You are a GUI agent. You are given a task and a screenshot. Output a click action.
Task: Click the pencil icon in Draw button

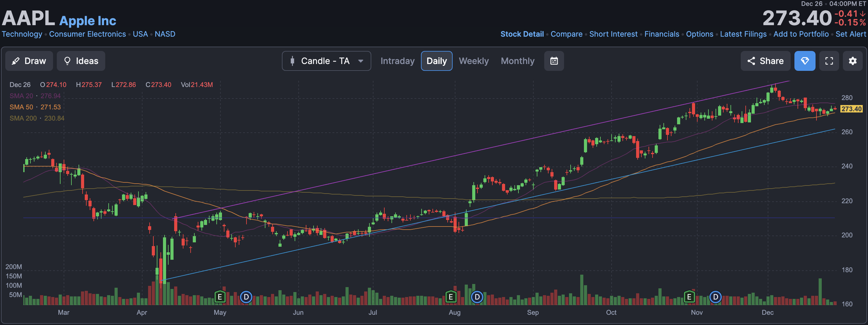(x=16, y=61)
